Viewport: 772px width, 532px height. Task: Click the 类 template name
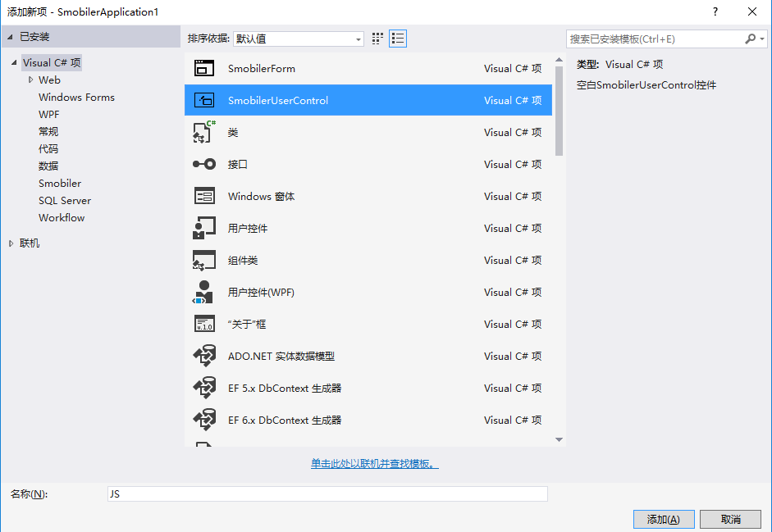[x=233, y=132]
